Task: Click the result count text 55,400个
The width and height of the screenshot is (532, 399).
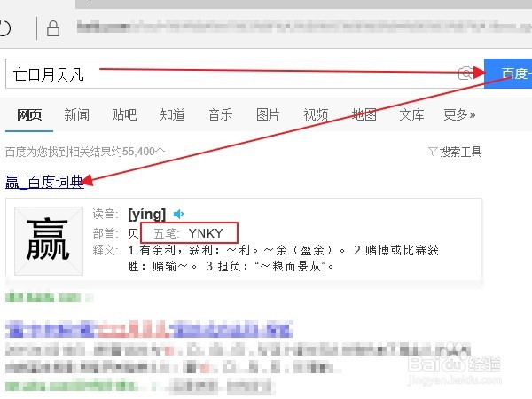Action: pyautogui.click(x=143, y=152)
